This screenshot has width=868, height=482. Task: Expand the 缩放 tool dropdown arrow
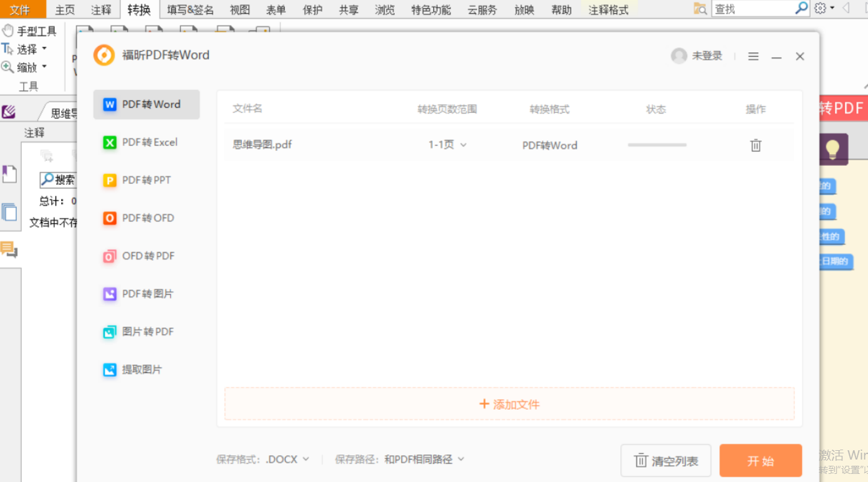pyautogui.click(x=44, y=67)
